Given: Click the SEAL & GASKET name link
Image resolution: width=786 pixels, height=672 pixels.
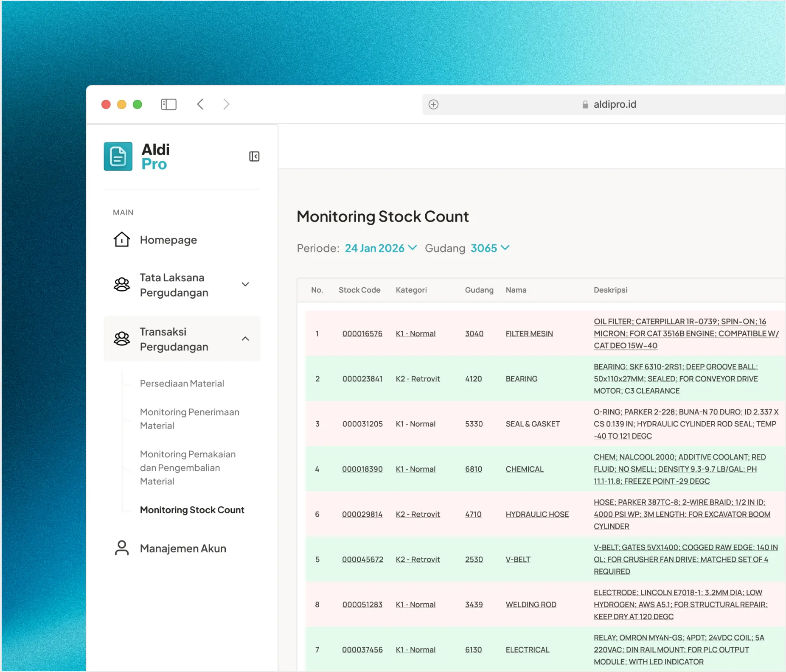Looking at the screenshot, I should 533,424.
